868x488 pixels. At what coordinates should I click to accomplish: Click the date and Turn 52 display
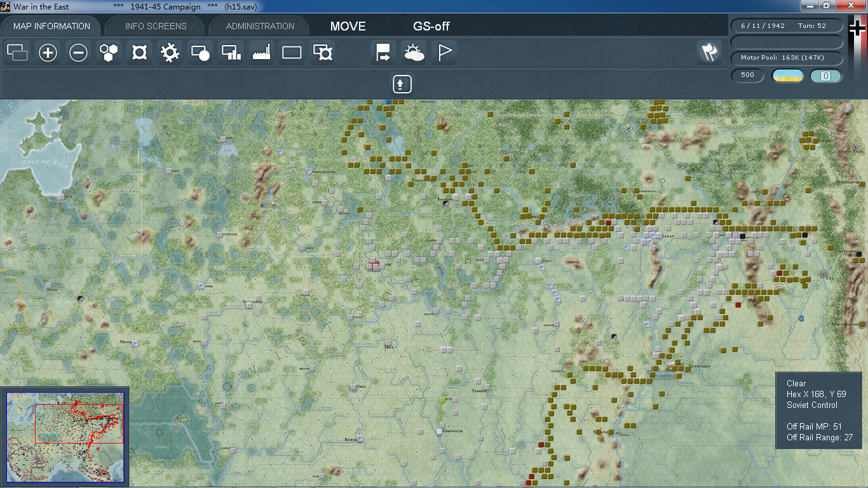tap(787, 26)
